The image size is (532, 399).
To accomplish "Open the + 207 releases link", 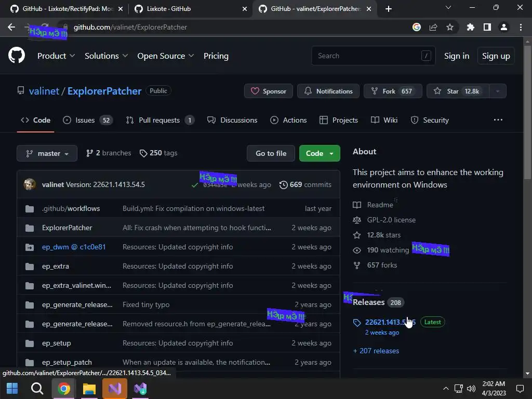I will 376,351.
